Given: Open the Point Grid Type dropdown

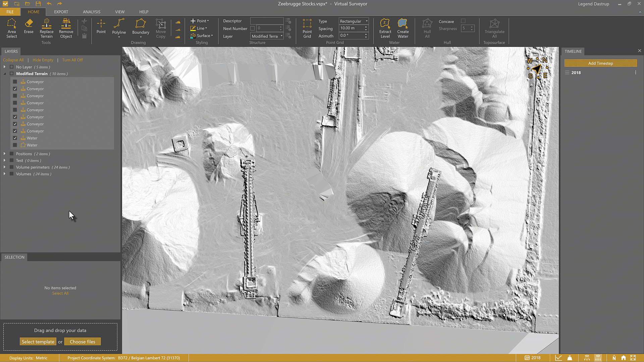Looking at the screenshot, I should click(354, 21).
